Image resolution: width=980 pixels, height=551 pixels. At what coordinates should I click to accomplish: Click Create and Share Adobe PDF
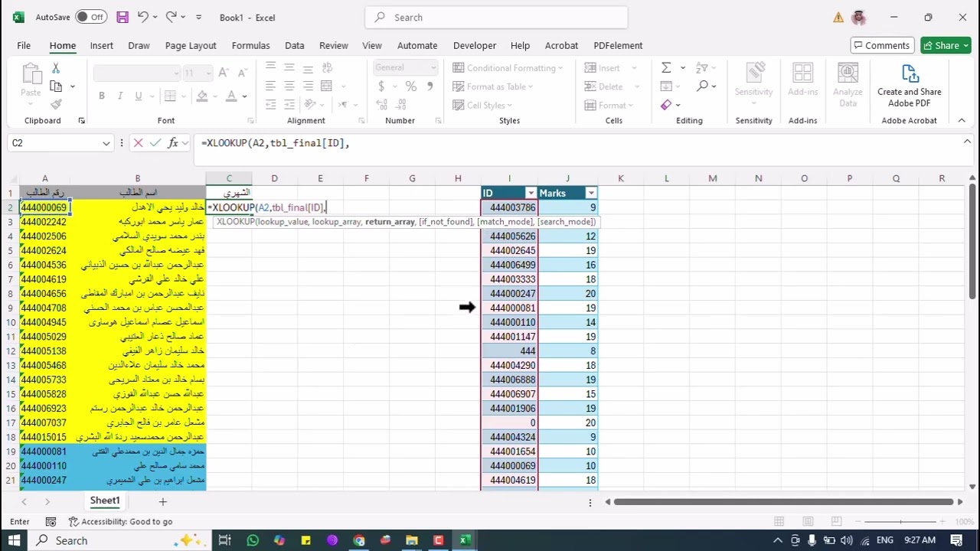[910, 84]
